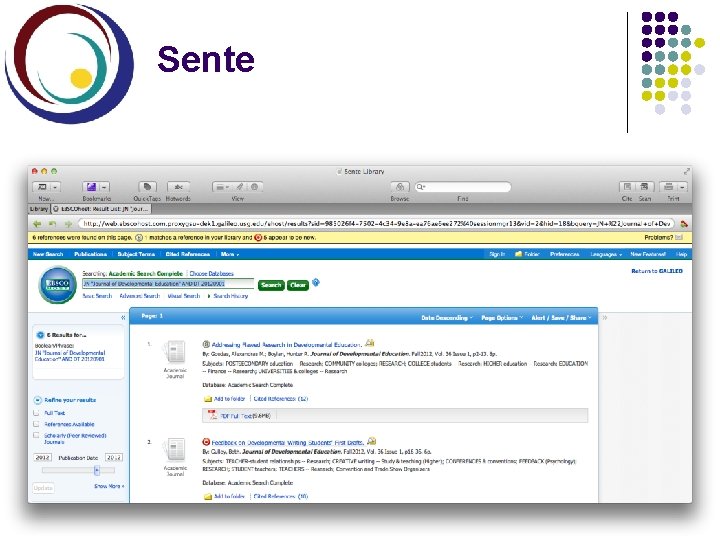Click the Show More link

[109, 486]
